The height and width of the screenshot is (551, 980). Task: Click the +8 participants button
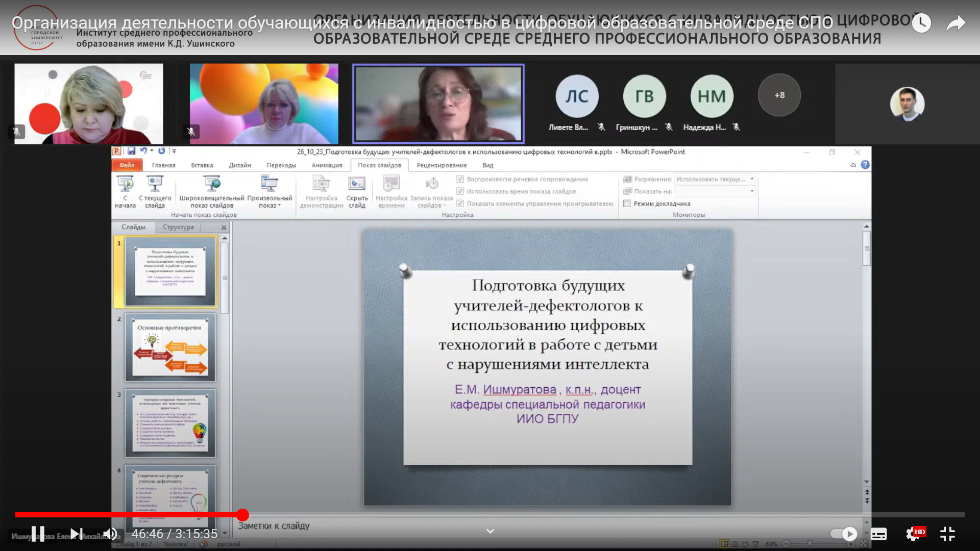779,95
